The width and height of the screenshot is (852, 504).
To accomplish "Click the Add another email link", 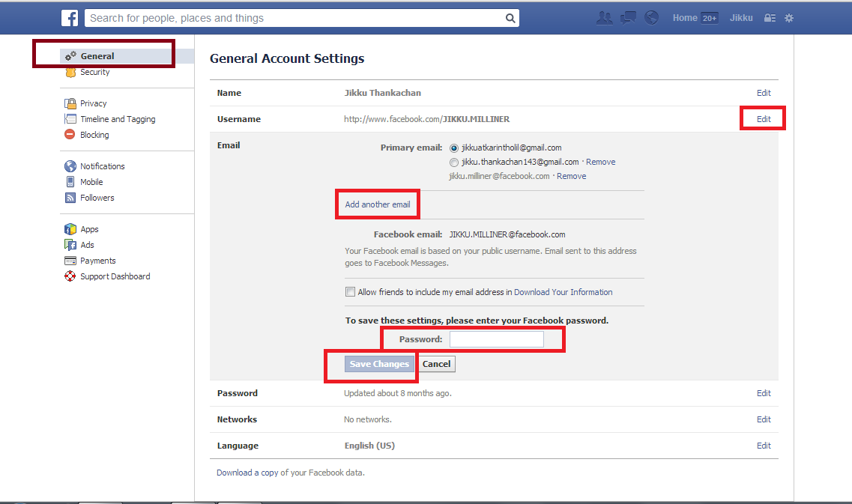I will coord(377,204).
